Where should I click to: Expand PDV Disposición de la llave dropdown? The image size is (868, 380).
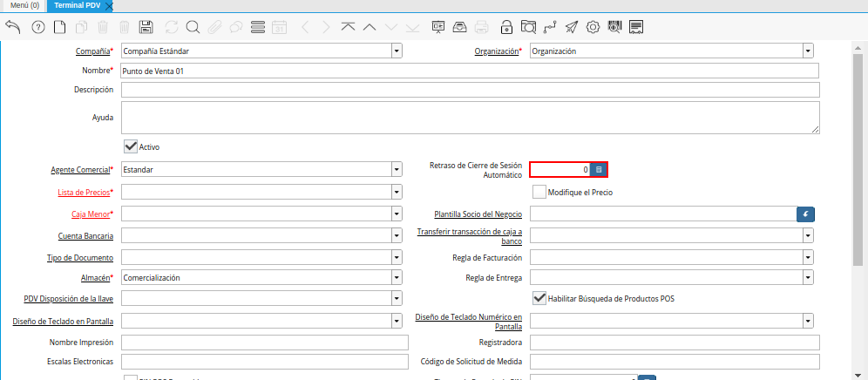point(397,298)
